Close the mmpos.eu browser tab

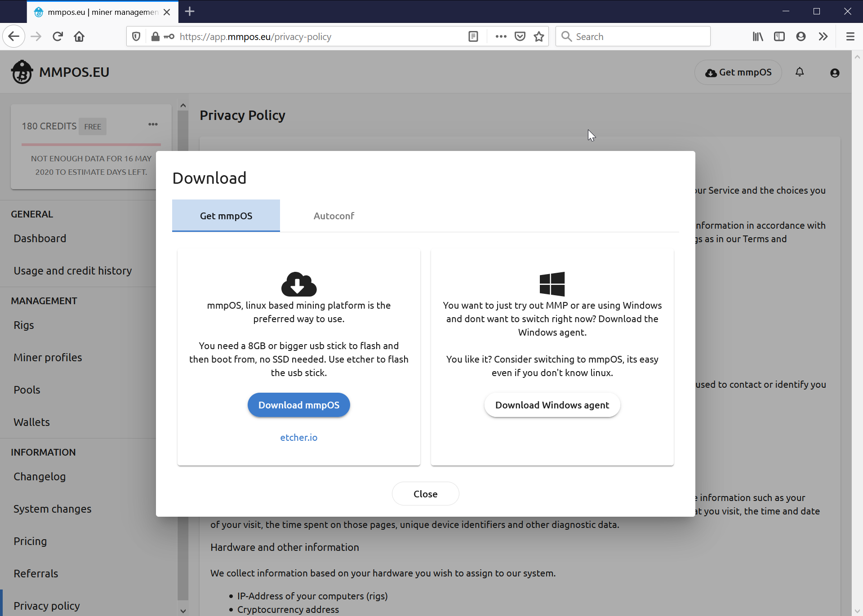[167, 12]
